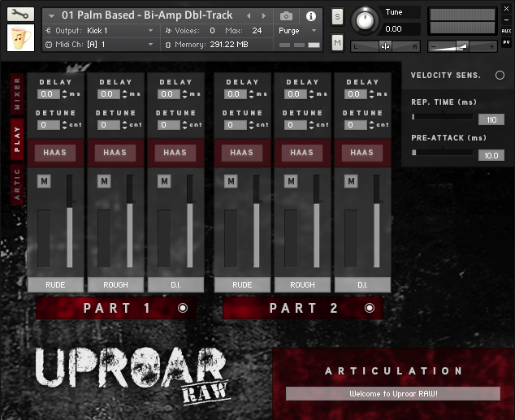Click Part 1 RUDE delay stepper arrows
The height and width of the screenshot is (420, 515).
coord(64,94)
